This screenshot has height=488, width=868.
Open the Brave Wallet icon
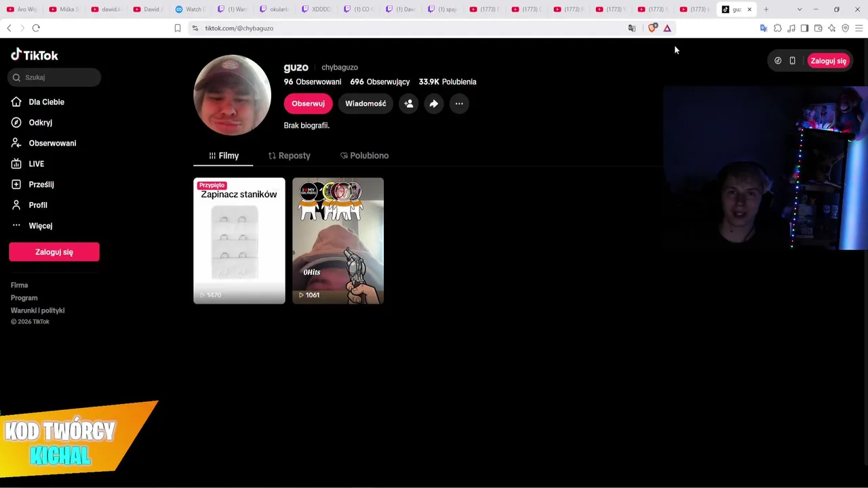818,28
